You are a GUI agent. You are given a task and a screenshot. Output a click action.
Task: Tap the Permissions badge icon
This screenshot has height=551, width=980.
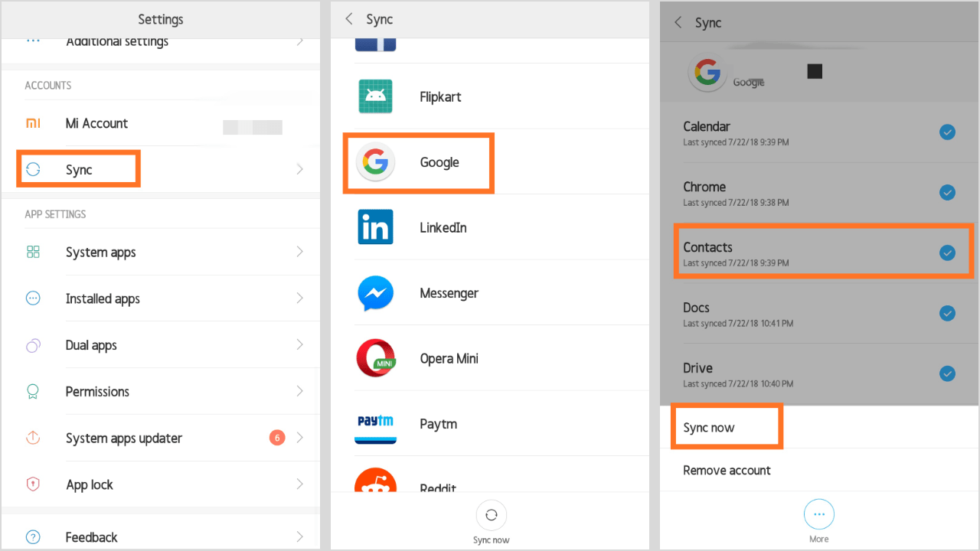pos(33,391)
